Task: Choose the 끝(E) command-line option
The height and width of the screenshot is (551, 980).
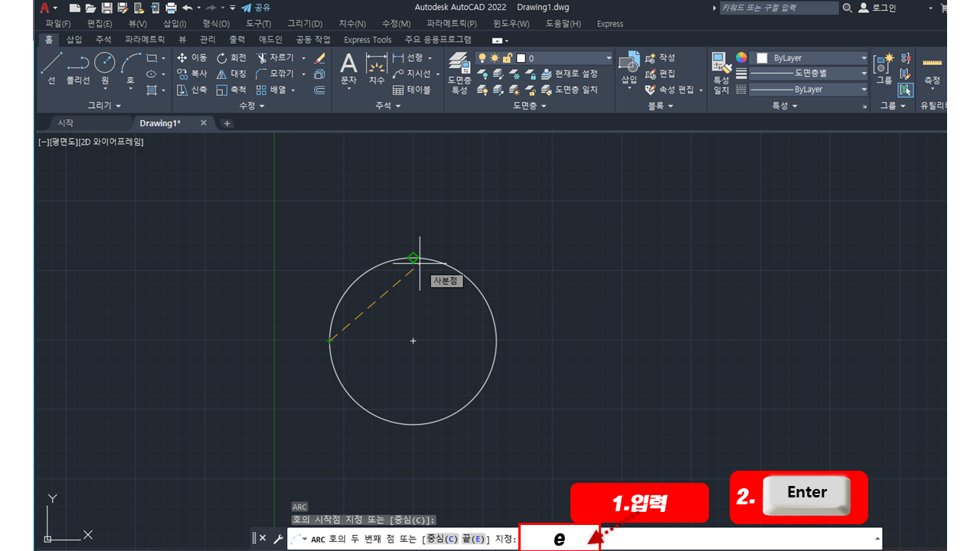Action: (x=473, y=540)
